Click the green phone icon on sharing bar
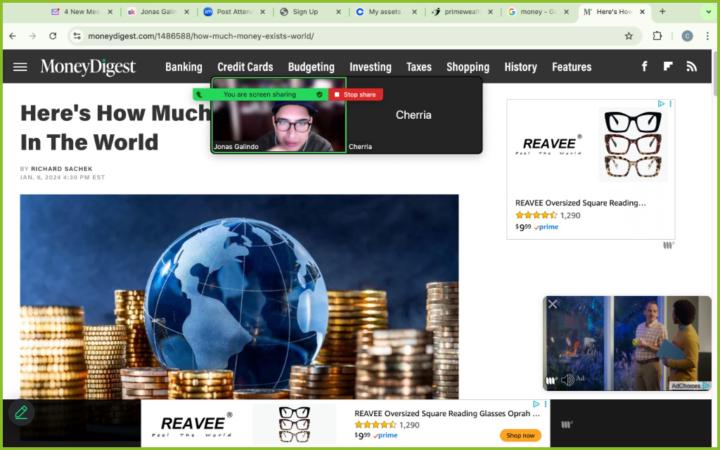 (199, 95)
